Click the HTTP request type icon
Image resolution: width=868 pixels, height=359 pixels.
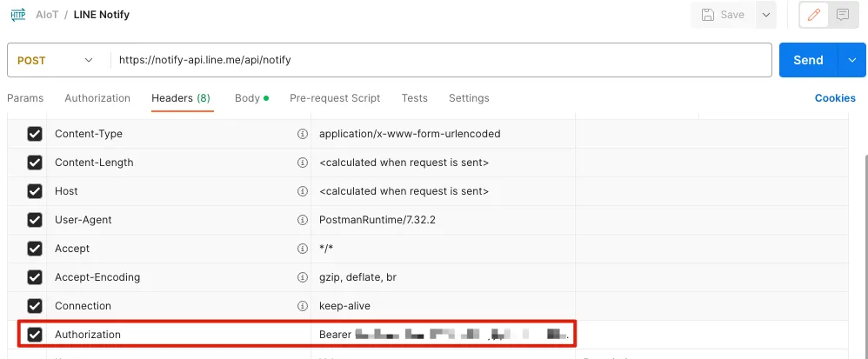[x=17, y=15]
